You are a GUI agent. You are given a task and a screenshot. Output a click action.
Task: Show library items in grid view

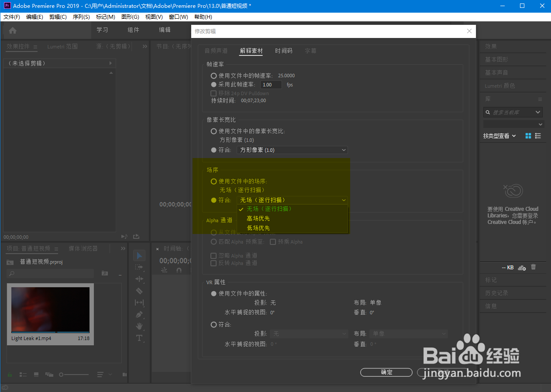click(x=528, y=136)
